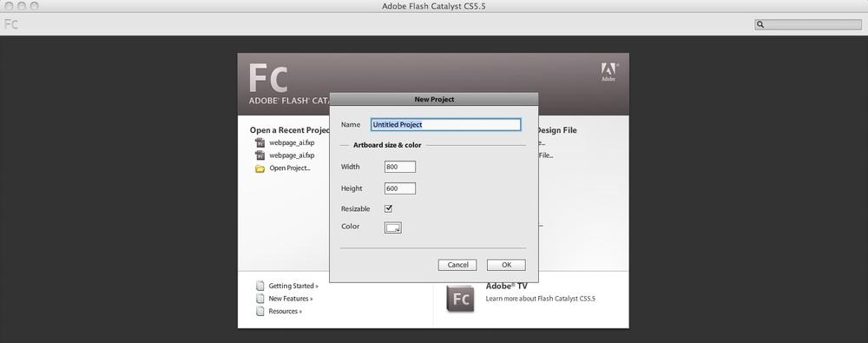
Task: Open the Getting Started link
Action: pyautogui.click(x=293, y=286)
